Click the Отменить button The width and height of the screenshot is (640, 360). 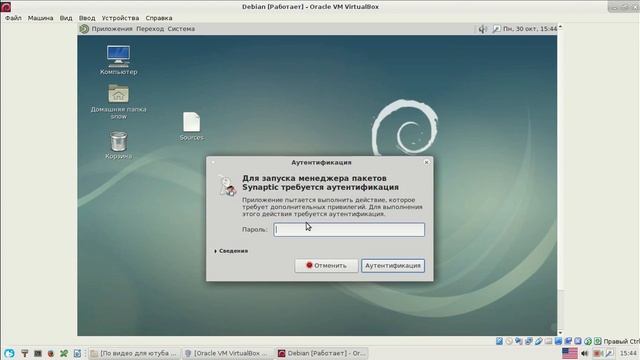[x=326, y=265]
